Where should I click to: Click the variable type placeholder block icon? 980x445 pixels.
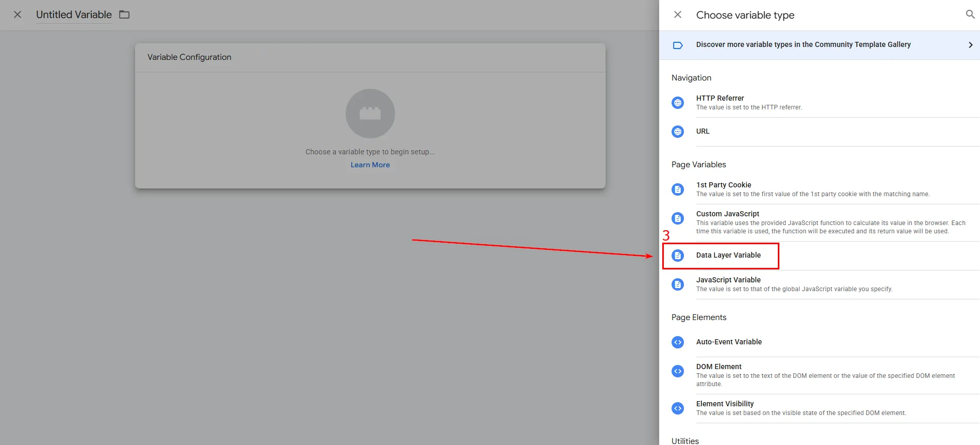pyautogui.click(x=370, y=114)
